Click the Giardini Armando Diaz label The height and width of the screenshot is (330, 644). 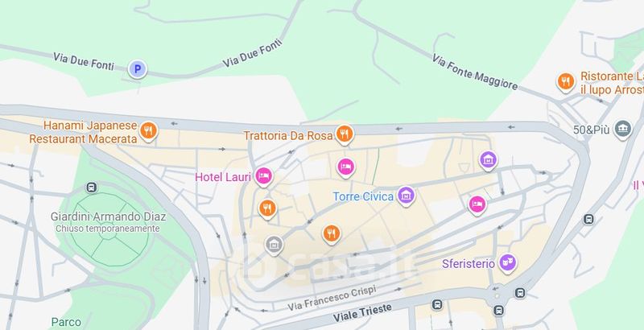[109, 217]
